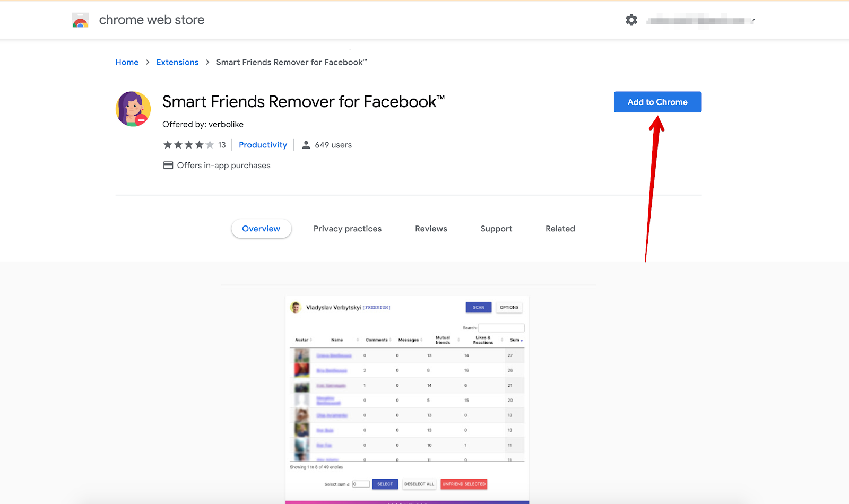Click the Select sum input box
The width and height of the screenshot is (849, 504).
tap(361, 484)
